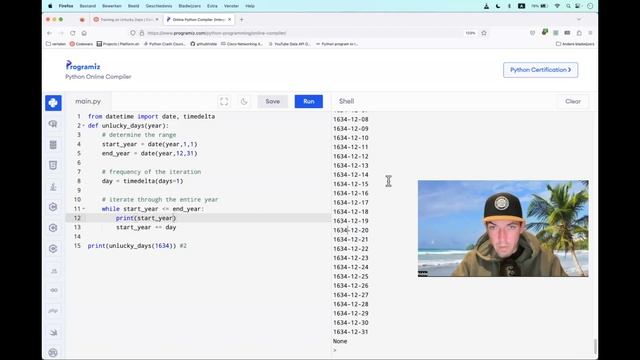Image resolution: width=640 pixels, height=360 pixels.
Task: Click the browser forward arrow
Action: (x=61, y=33)
